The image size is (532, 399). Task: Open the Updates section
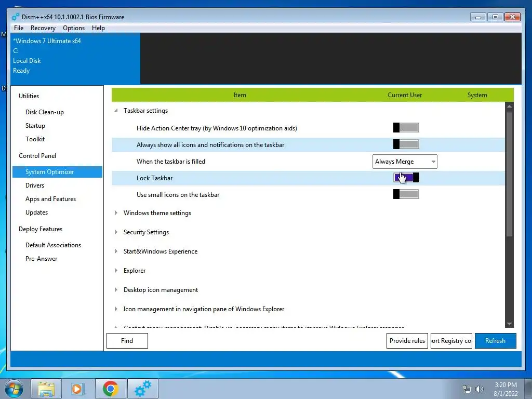click(36, 212)
